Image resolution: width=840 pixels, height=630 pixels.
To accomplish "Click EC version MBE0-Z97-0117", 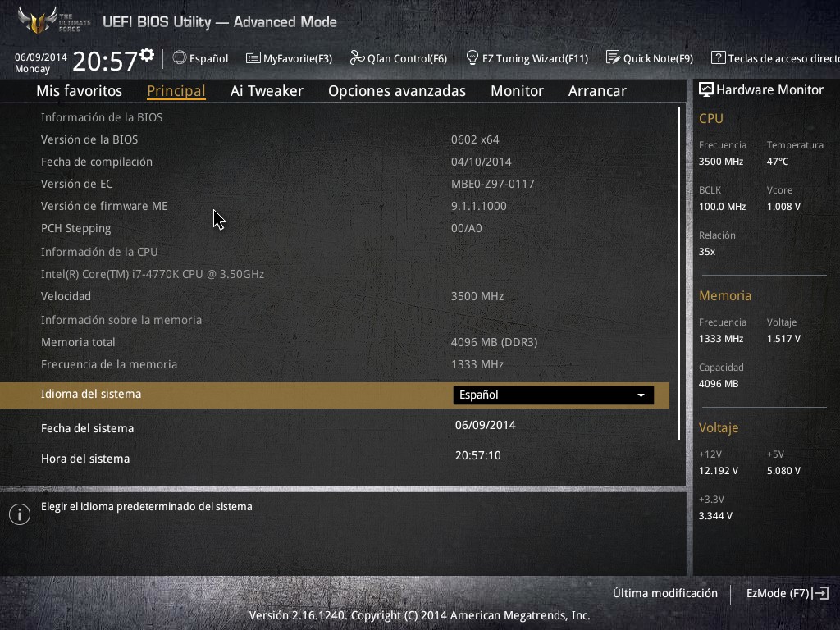I will pos(493,184).
